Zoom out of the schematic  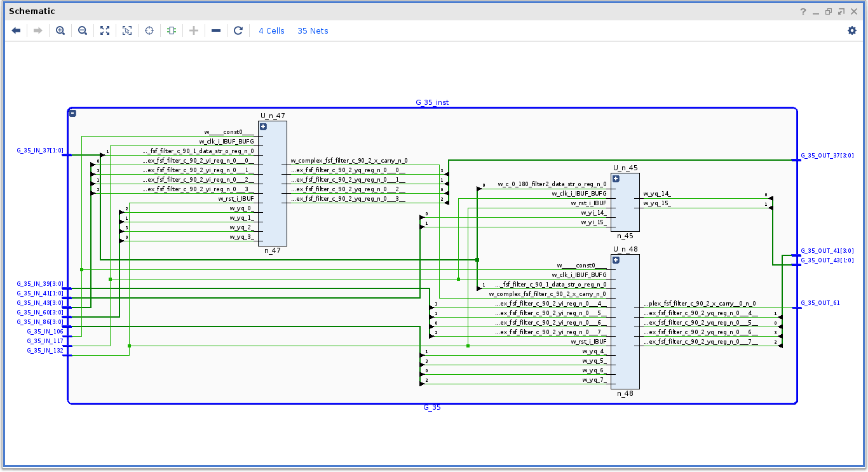[x=83, y=30]
